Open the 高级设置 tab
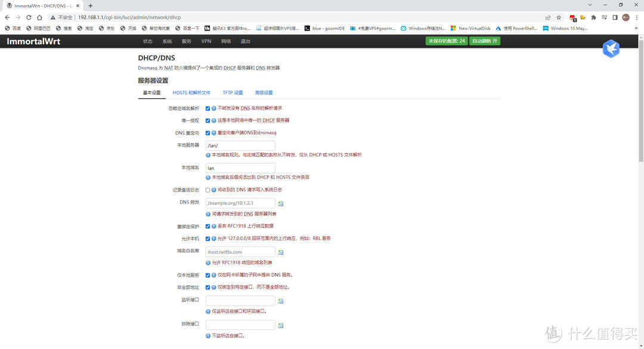 point(263,93)
